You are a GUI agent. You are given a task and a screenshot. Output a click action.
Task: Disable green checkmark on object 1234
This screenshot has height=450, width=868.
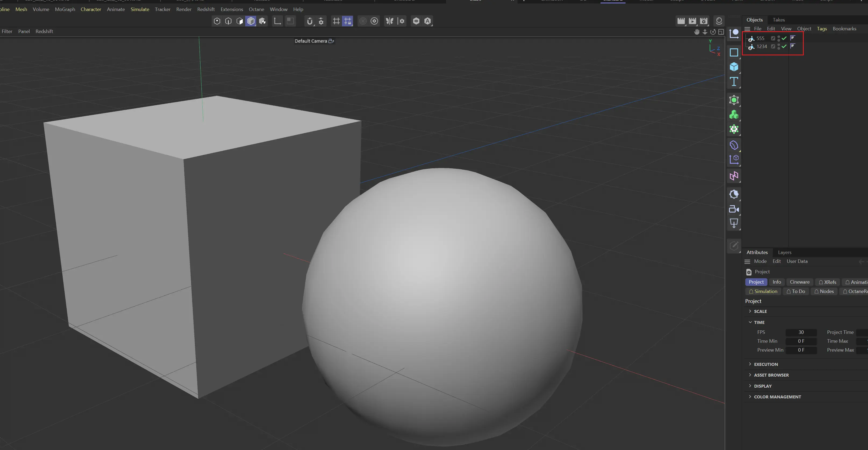tap(784, 46)
